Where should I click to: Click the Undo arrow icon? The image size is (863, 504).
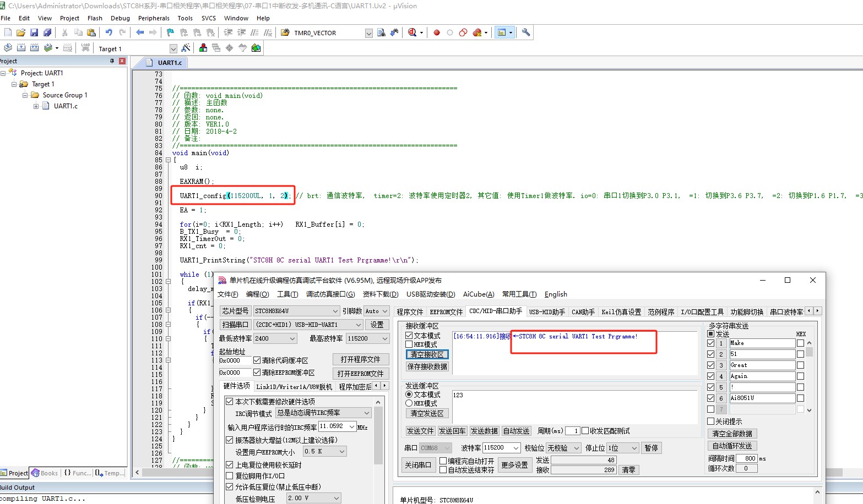(x=108, y=32)
